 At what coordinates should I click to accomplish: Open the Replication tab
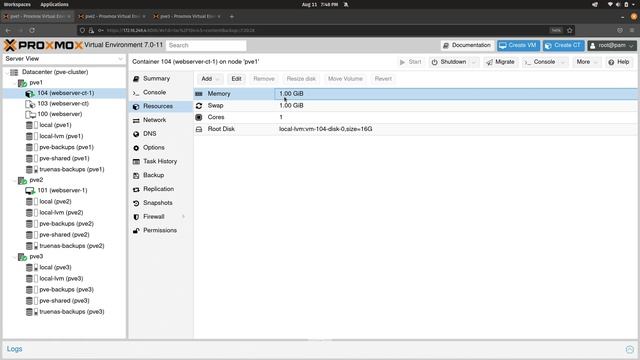(158, 189)
